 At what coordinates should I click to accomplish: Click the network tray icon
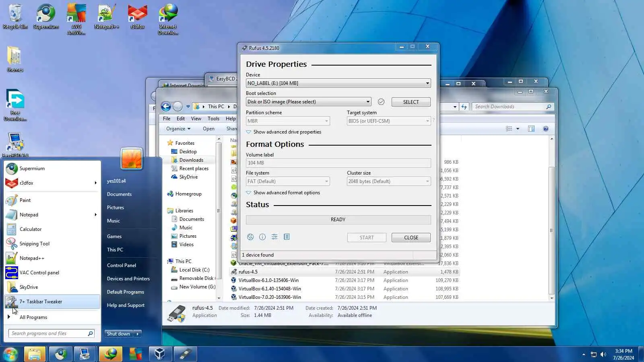(x=593, y=354)
